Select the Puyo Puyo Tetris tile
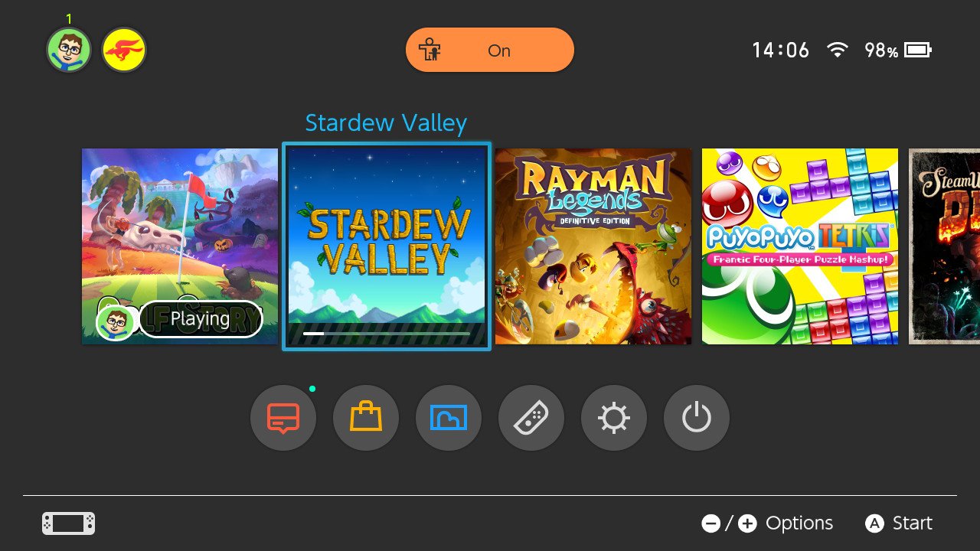The height and width of the screenshot is (551, 980). point(800,246)
